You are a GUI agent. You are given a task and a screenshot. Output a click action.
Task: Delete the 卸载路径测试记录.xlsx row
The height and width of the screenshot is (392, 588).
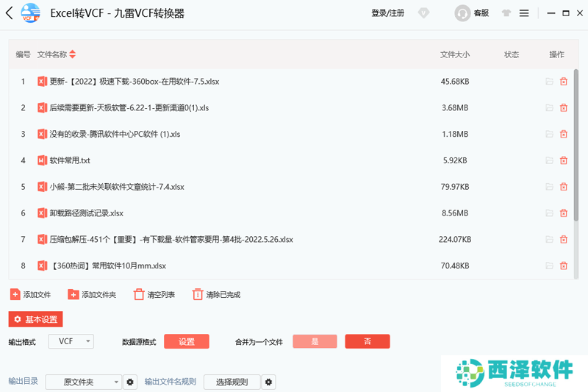point(564,213)
